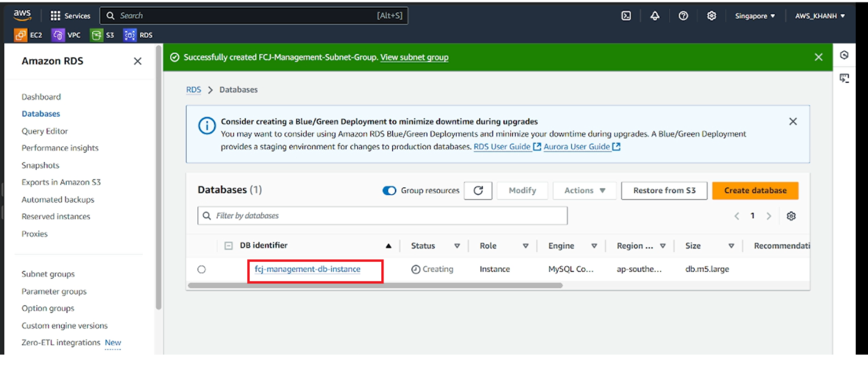The height and width of the screenshot is (365, 868).
Task: Open the Singapore region dropdown
Action: point(755,16)
